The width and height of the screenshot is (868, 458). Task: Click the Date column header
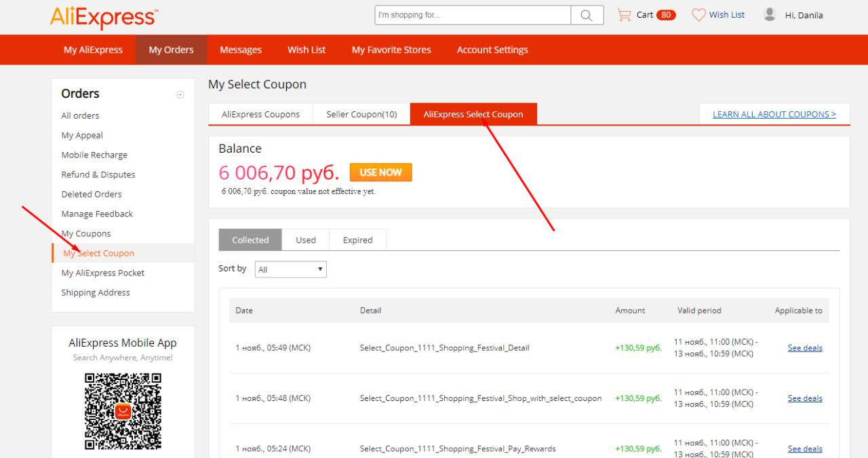[244, 310]
